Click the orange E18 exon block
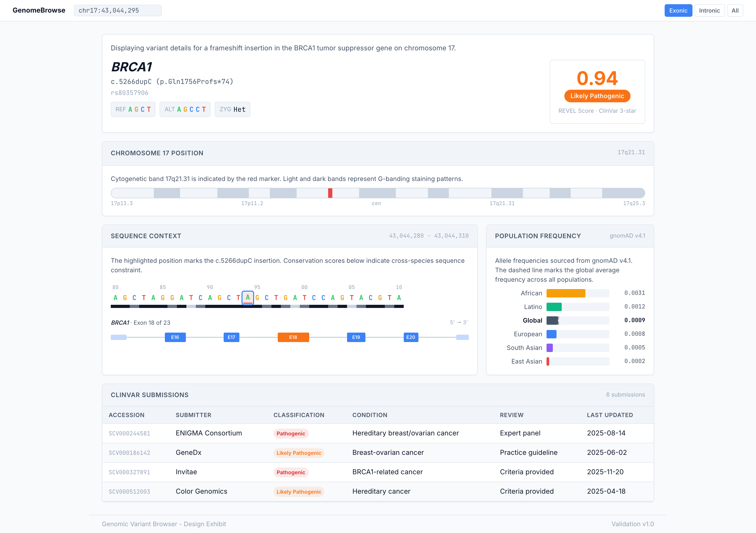The height and width of the screenshot is (533, 756). pyautogui.click(x=293, y=337)
